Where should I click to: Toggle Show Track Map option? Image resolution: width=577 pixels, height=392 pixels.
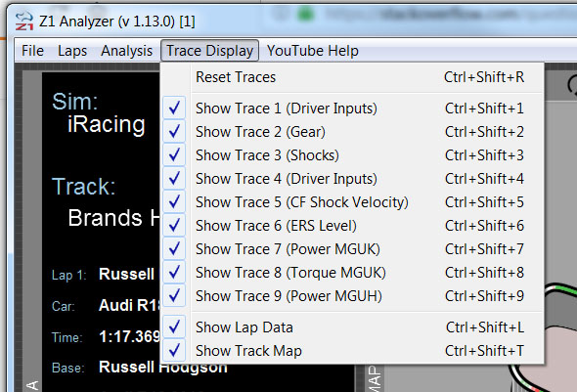352,351
